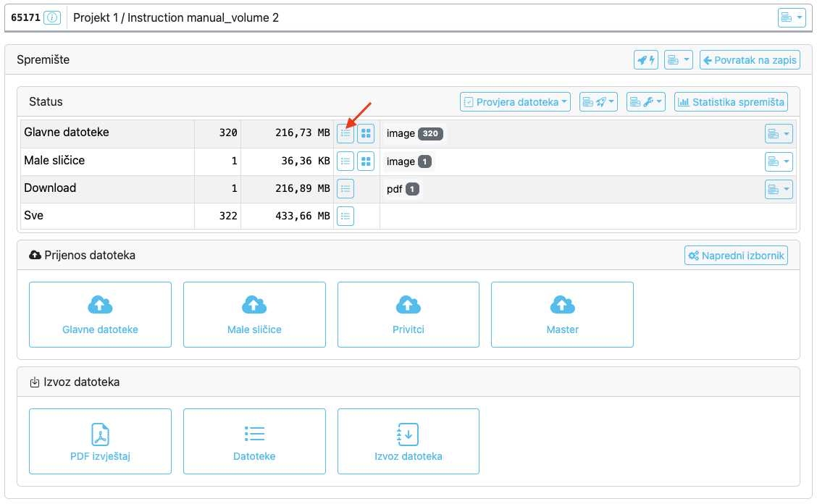This screenshot has height=504, width=817.
Task: Click the info icon next to 65171
Action: click(52, 17)
